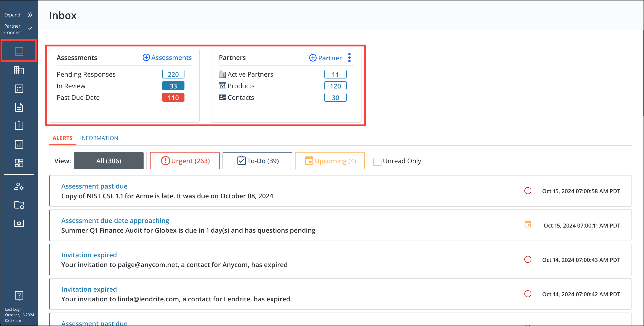Open the Assessment due date approaching alert
The image size is (644, 326).
pyautogui.click(x=115, y=221)
